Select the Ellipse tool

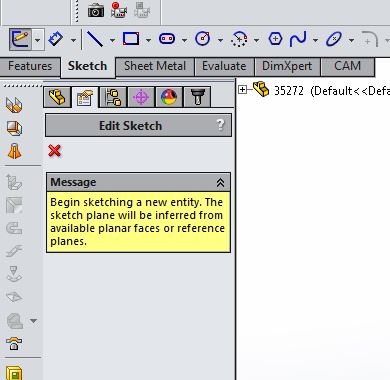pyautogui.click(x=334, y=39)
